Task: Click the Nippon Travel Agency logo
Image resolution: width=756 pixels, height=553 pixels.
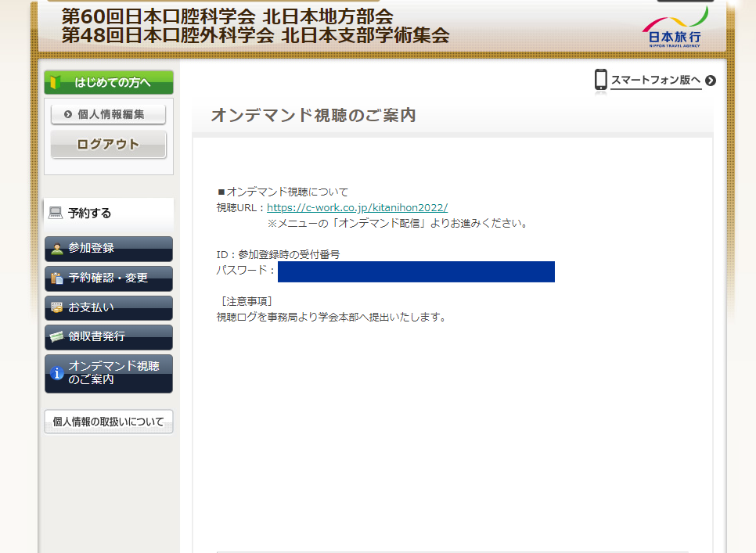Action: [x=675, y=27]
